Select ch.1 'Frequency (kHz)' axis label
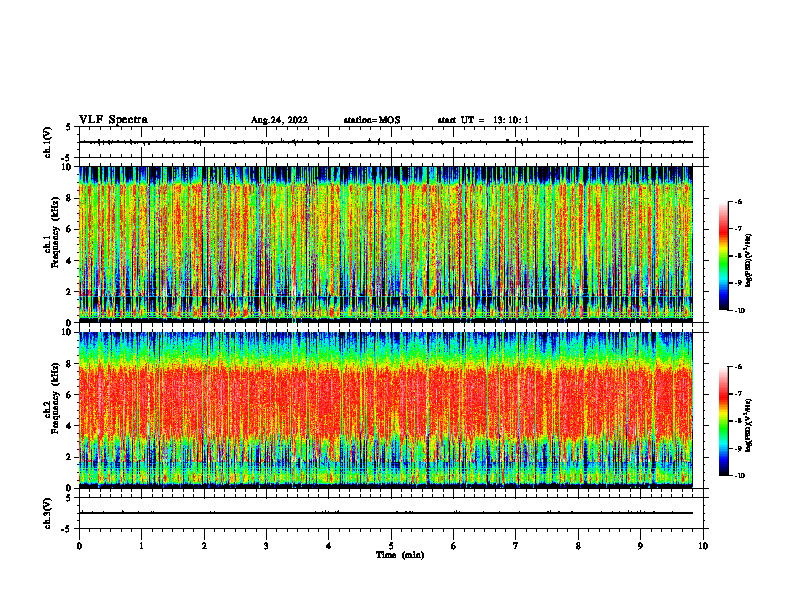Screen dimensions: 792x612 [54, 233]
